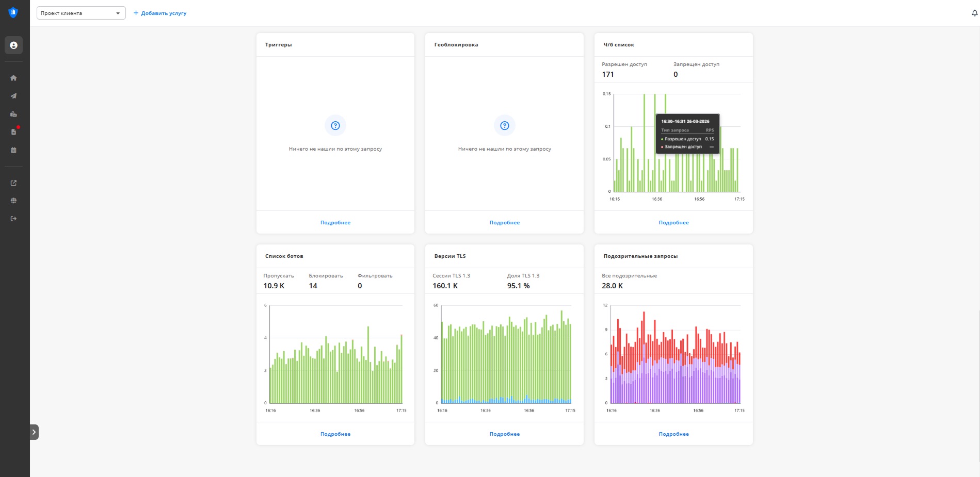
Task: Click the Триггеры card title
Action: pos(279,45)
